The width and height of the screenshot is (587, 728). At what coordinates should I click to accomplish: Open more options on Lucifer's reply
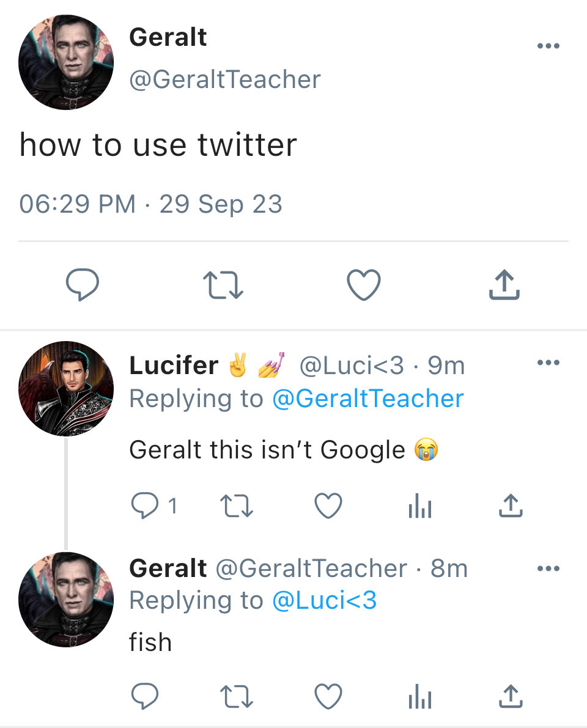(x=547, y=363)
